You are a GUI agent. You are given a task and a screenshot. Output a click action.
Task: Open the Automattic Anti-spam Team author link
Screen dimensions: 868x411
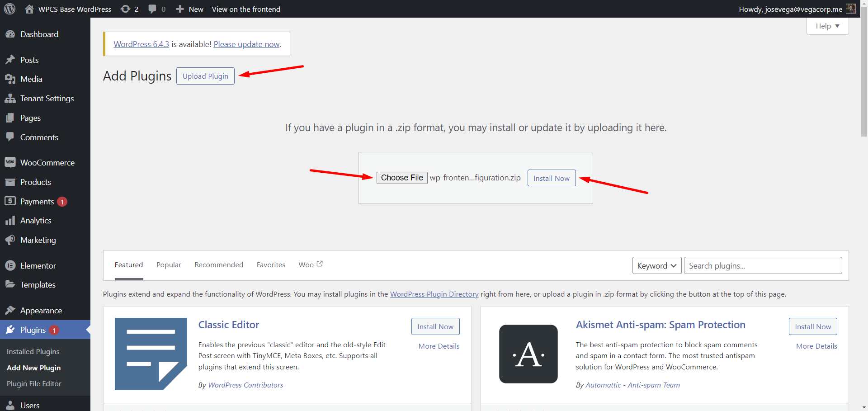click(632, 385)
